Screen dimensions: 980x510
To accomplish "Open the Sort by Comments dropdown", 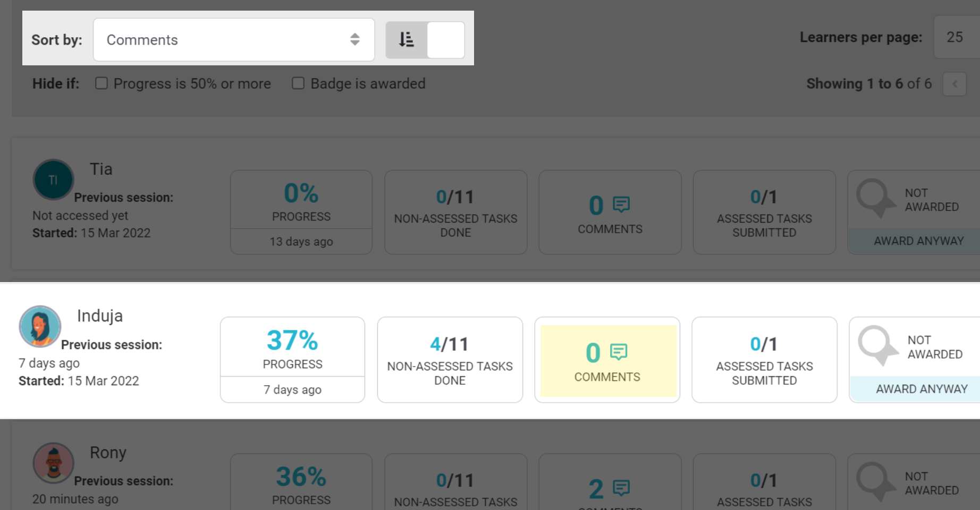I will tap(234, 40).
